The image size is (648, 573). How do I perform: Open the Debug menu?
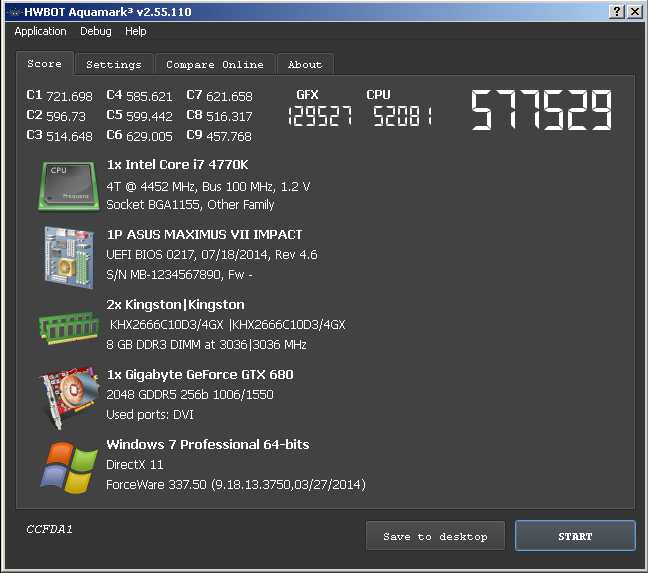[96, 32]
